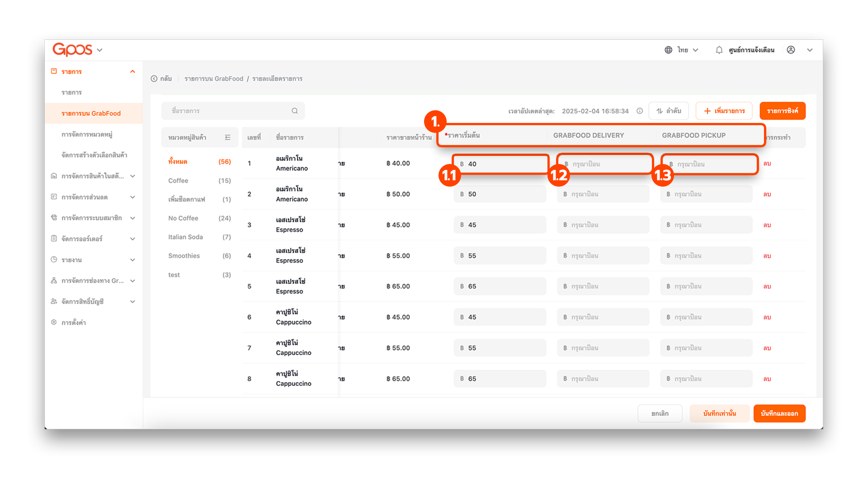The image size is (868, 488).
Task: Select the test (3) category
Action: pyautogui.click(x=199, y=275)
